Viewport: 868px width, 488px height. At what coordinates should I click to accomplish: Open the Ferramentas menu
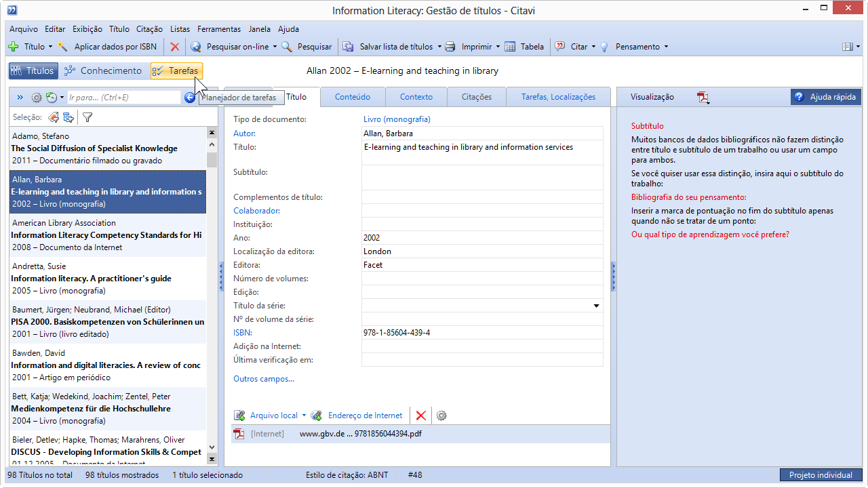click(219, 29)
